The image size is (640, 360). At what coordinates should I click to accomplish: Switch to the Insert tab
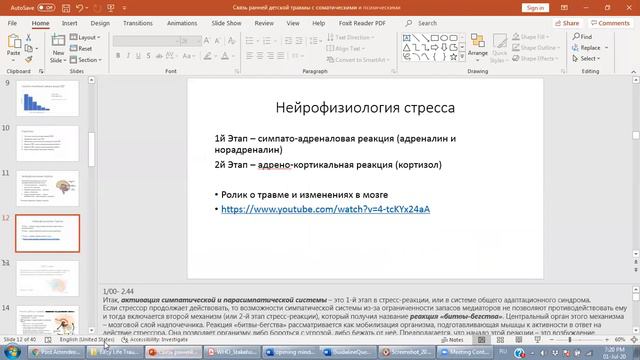(x=69, y=23)
